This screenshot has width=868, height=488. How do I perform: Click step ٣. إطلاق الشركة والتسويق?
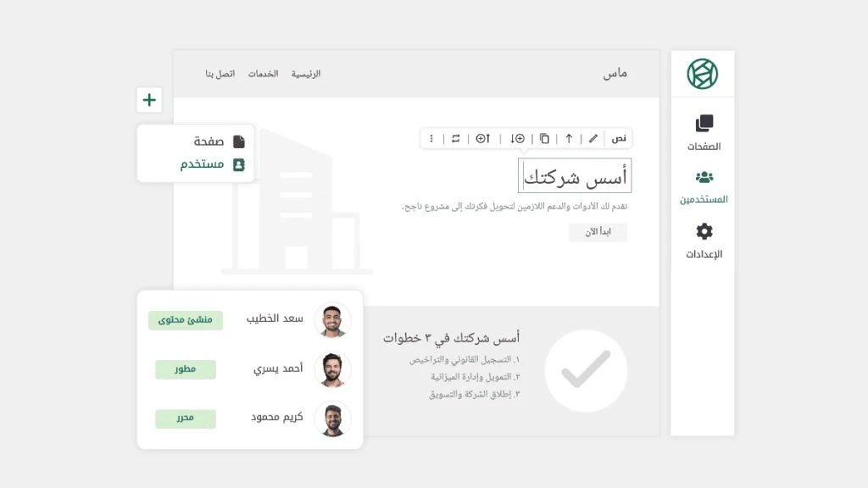click(x=475, y=395)
